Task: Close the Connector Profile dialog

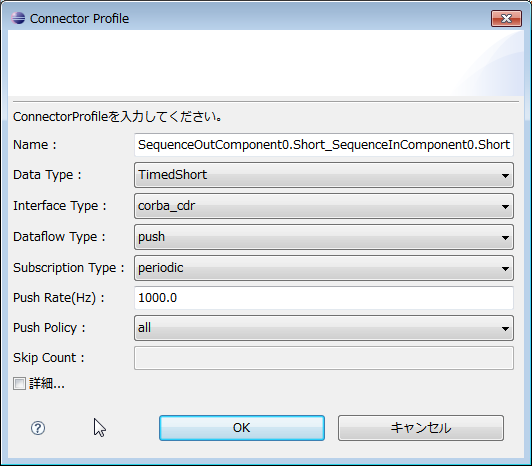Action: pyautogui.click(x=506, y=18)
